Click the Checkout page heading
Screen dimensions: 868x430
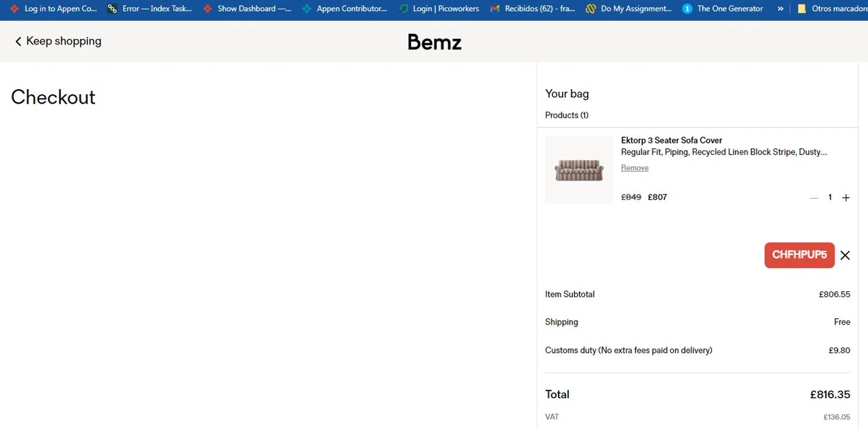click(x=53, y=97)
